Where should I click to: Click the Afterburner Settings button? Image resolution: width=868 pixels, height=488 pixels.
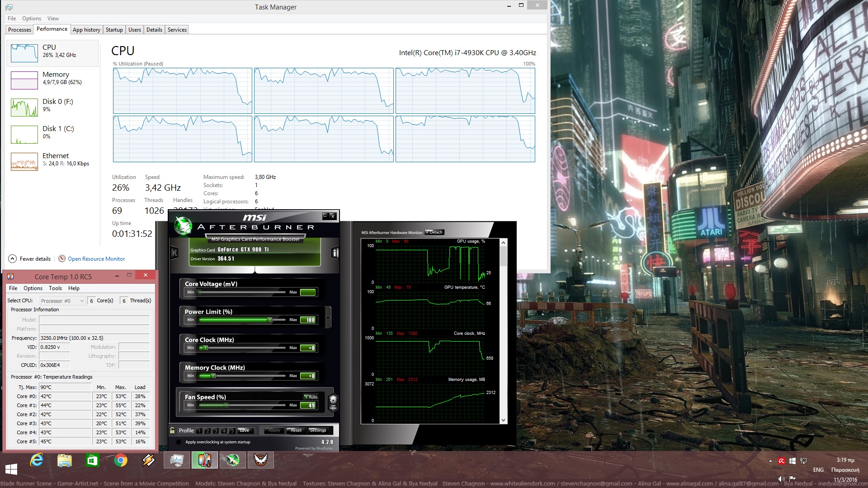[x=318, y=430]
